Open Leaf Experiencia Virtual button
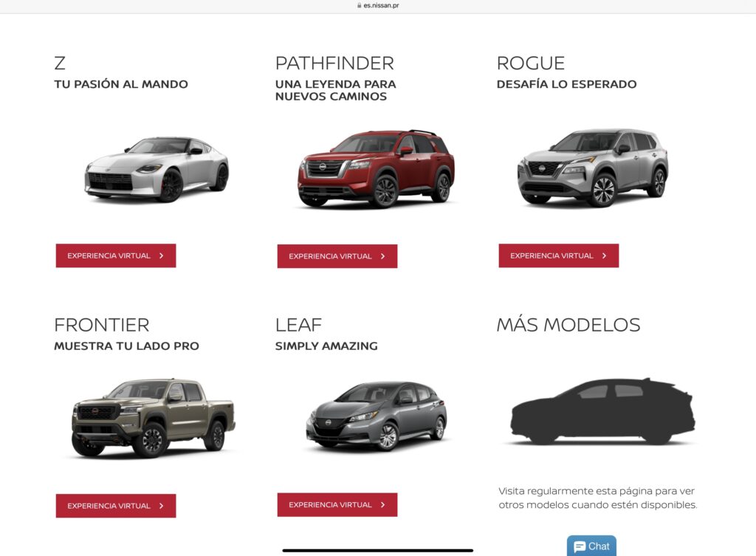The image size is (756, 556). tap(337, 504)
